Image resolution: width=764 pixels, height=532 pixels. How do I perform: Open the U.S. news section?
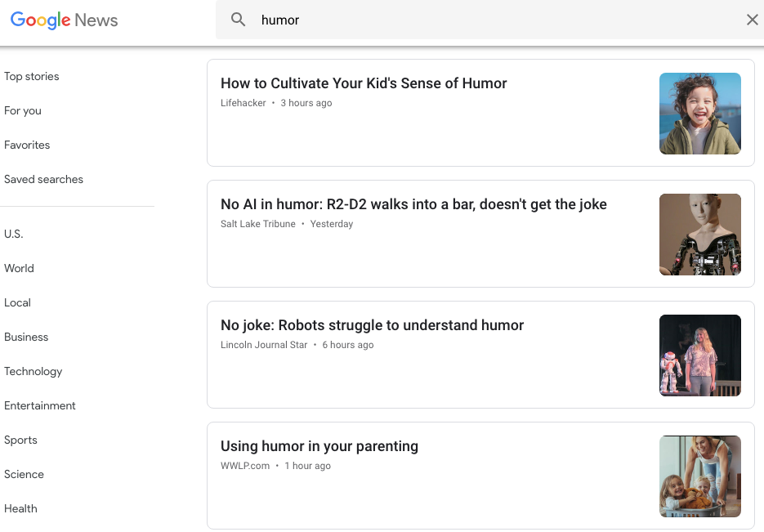tap(14, 234)
